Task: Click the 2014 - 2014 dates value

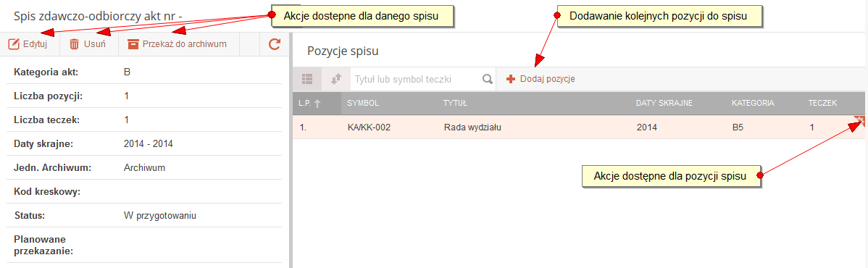Action: pyautogui.click(x=149, y=144)
